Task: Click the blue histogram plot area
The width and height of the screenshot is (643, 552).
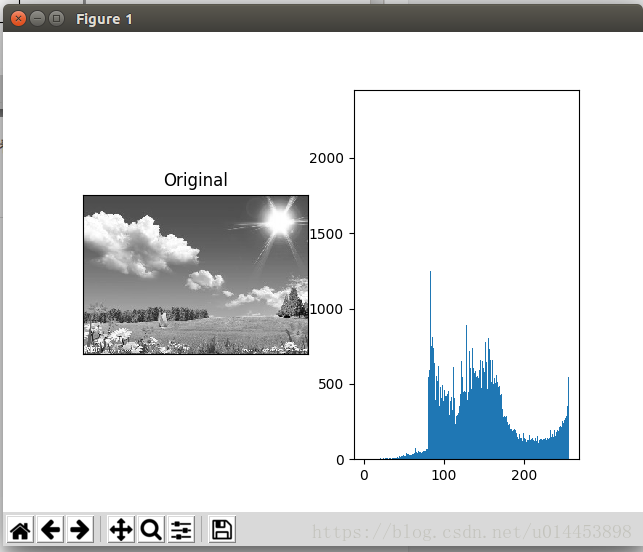Action: tap(467, 275)
